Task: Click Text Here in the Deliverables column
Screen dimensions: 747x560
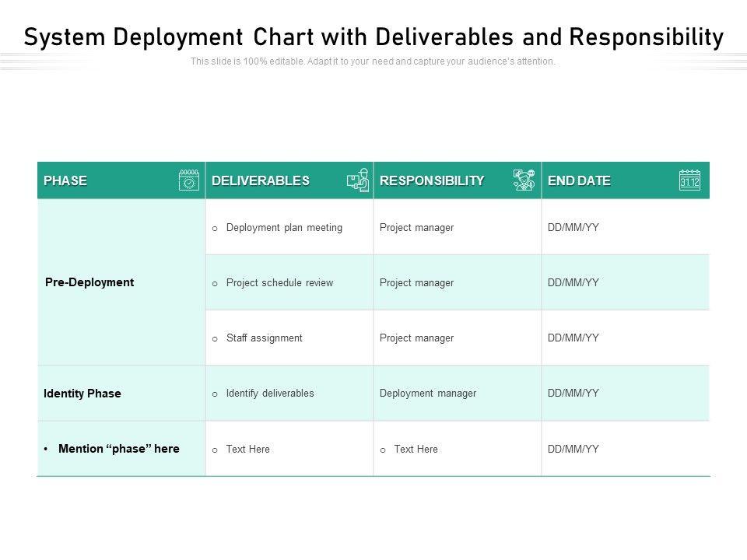Action: pos(247,450)
